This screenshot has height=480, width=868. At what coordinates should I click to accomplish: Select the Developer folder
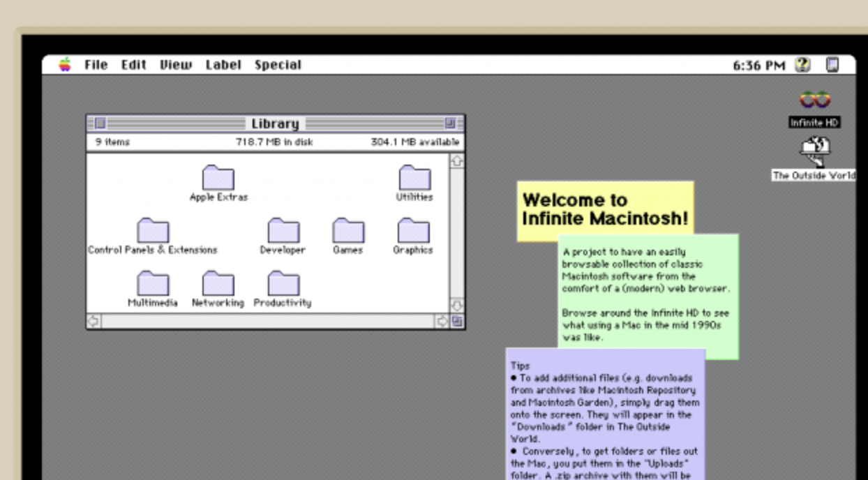point(283,230)
